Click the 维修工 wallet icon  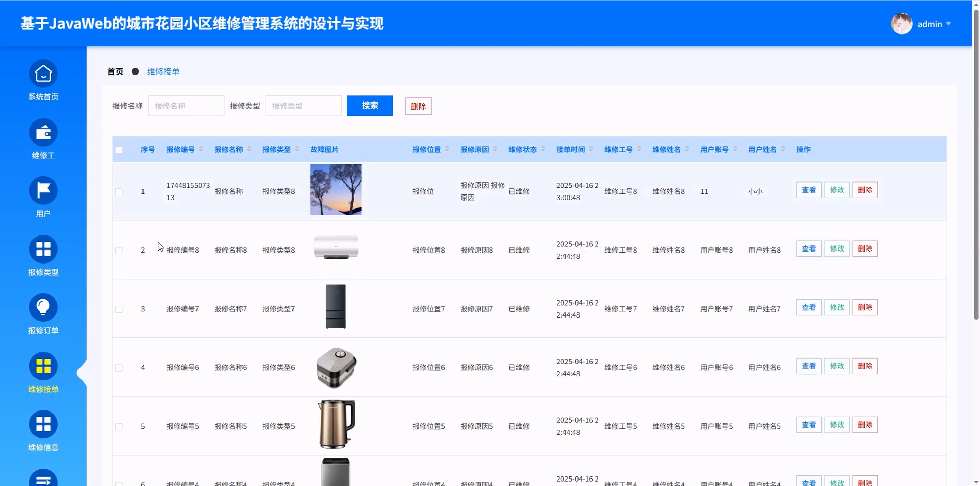tap(43, 132)
